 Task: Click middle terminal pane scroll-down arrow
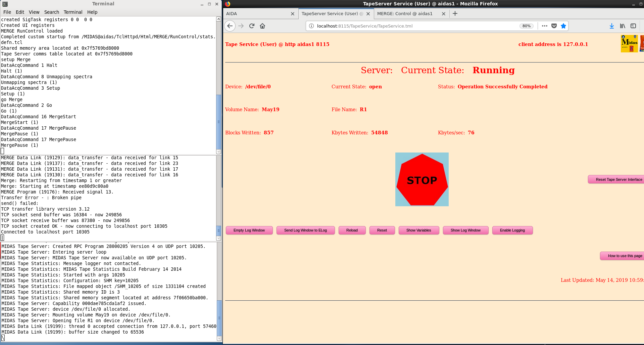click(x=218, y=238)
